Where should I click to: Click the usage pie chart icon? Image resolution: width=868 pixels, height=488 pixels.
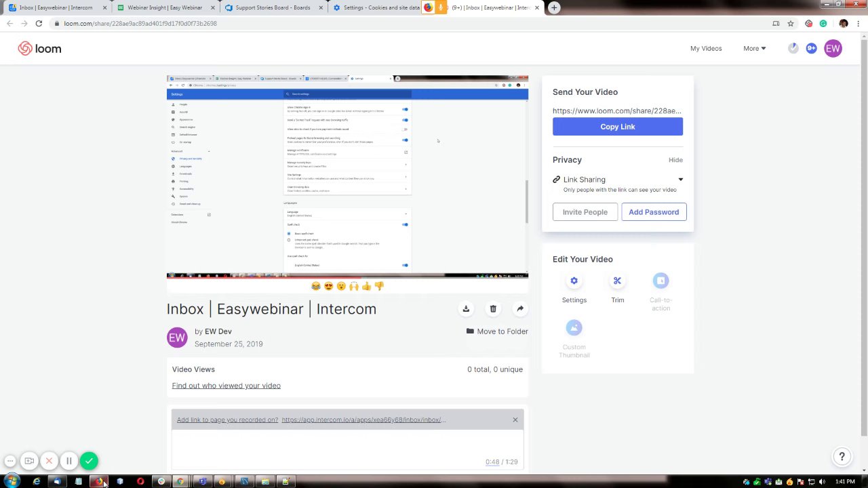click(793, 48)
